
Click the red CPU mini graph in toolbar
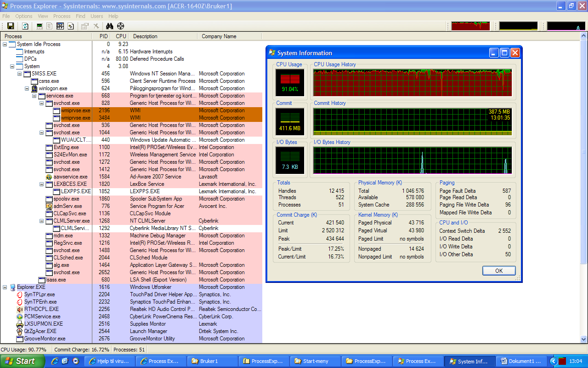[x=470, y=26]
